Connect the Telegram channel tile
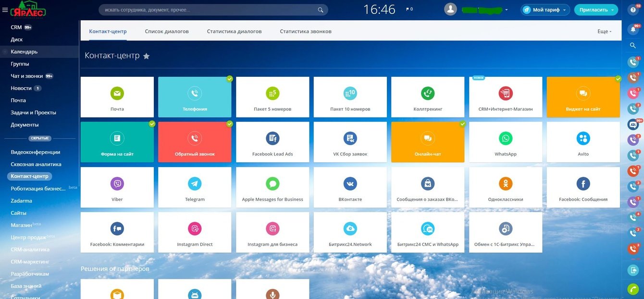644x299 pixels. [x=195, y=187]
